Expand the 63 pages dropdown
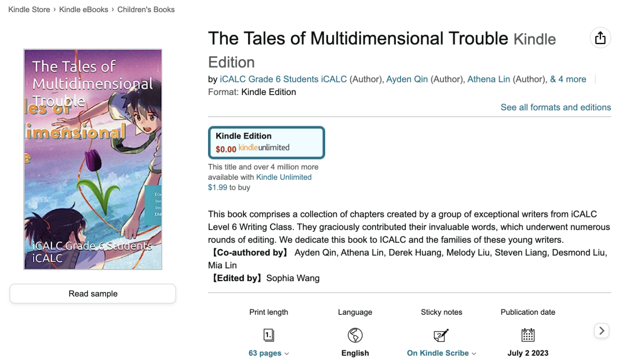 coord(269,353)
